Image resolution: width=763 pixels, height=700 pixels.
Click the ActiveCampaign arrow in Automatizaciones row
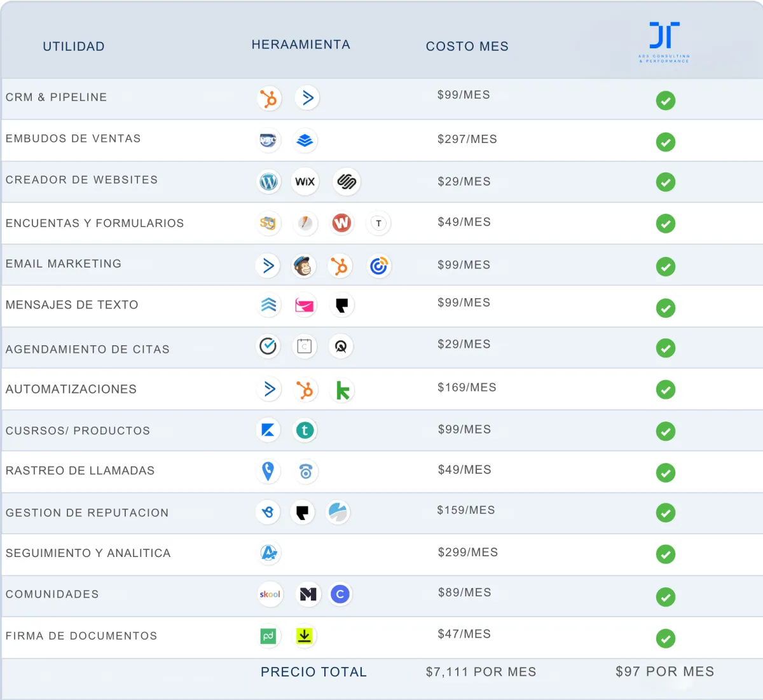[270, 388]
